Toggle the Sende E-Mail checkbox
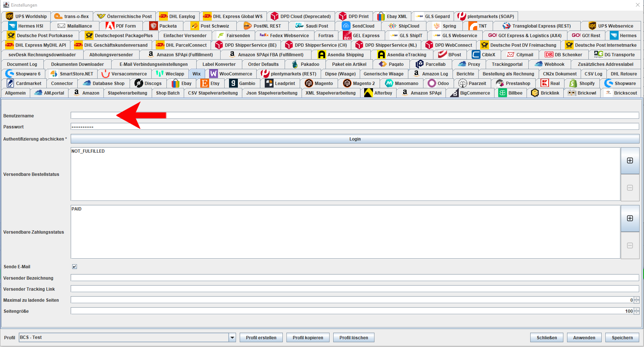 (74, 266)
